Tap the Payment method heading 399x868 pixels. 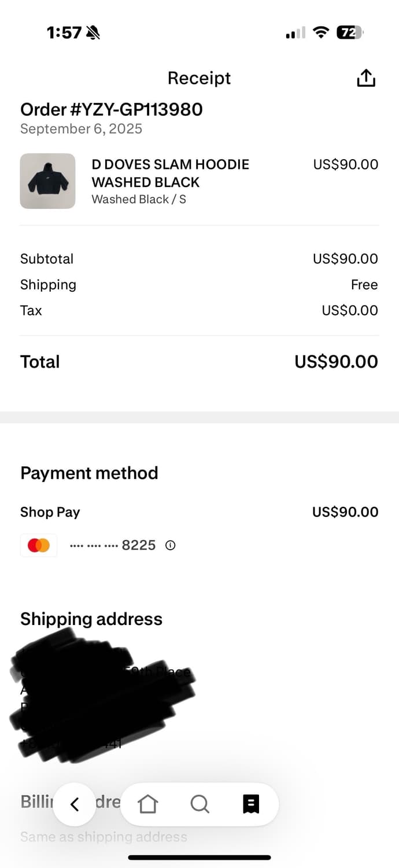coord(89,473)
